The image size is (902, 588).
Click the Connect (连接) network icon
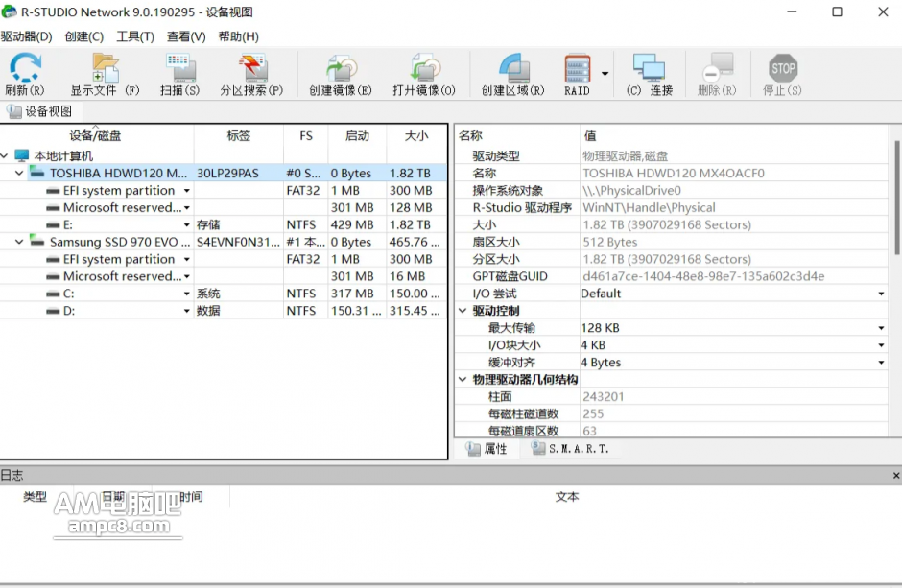click(x=650, y=74)
